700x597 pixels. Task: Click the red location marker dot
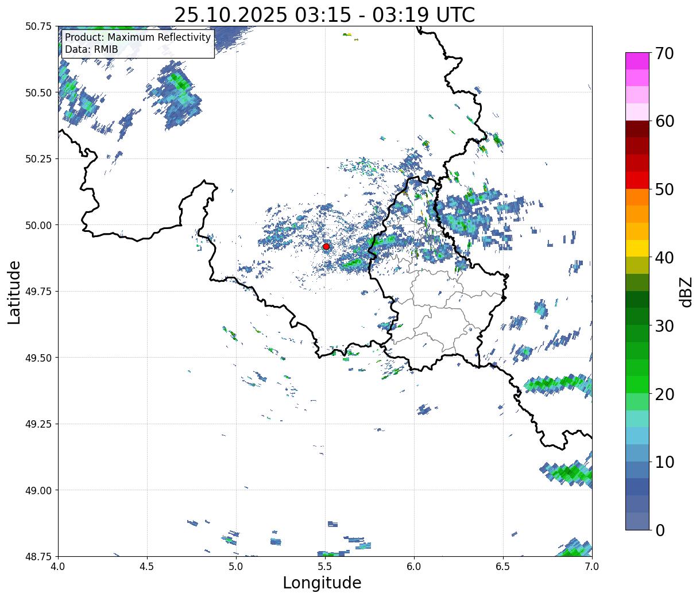tap(326, 246)
